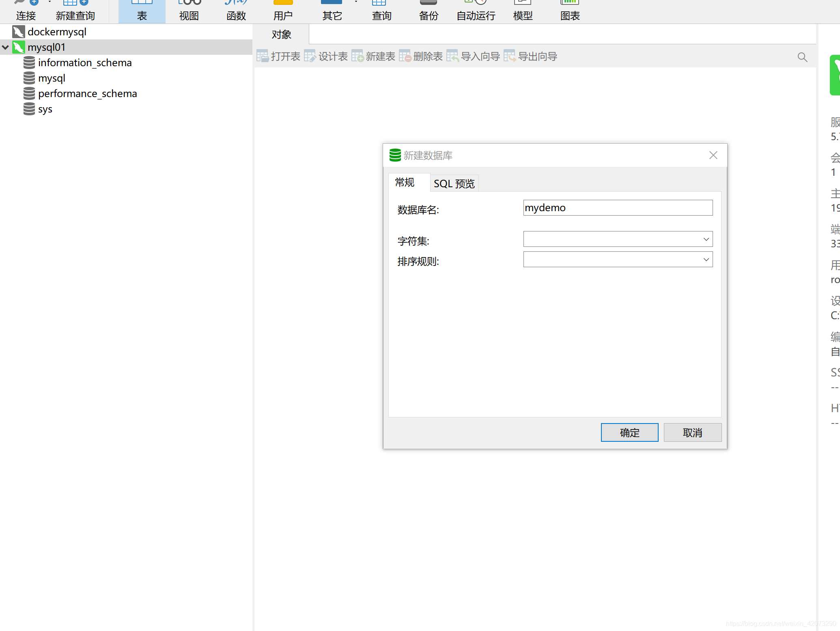Open the 图表 (Charts) toolbar button

point(570,11)
